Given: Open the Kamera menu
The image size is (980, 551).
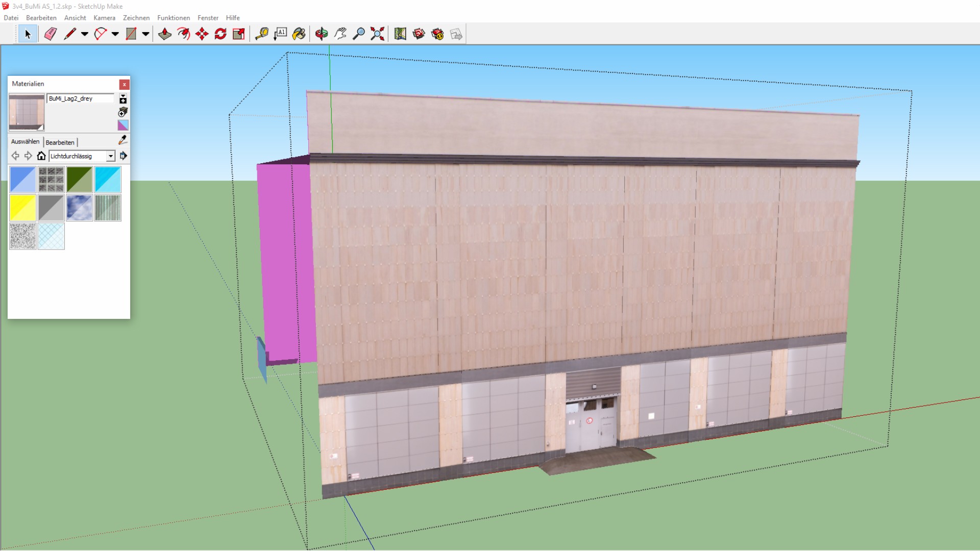Looking at the screenshot, I should [104, 18].
